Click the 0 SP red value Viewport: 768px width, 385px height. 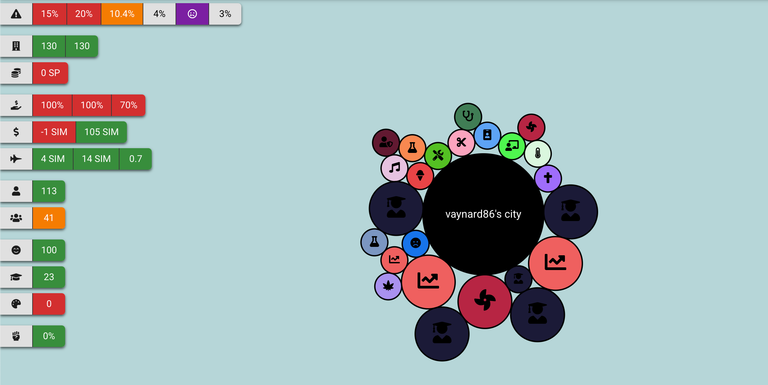[x=50, y=73]
